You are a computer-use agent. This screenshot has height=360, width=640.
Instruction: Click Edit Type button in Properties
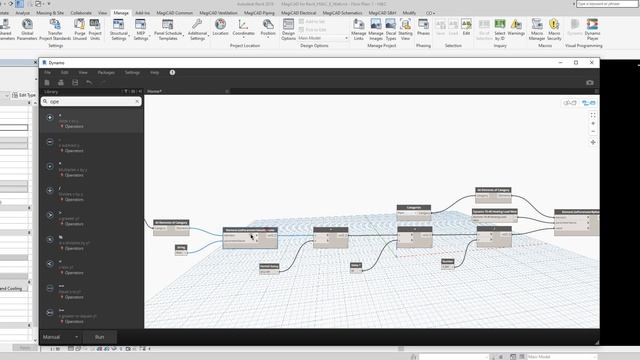click(x=24, y=95)
